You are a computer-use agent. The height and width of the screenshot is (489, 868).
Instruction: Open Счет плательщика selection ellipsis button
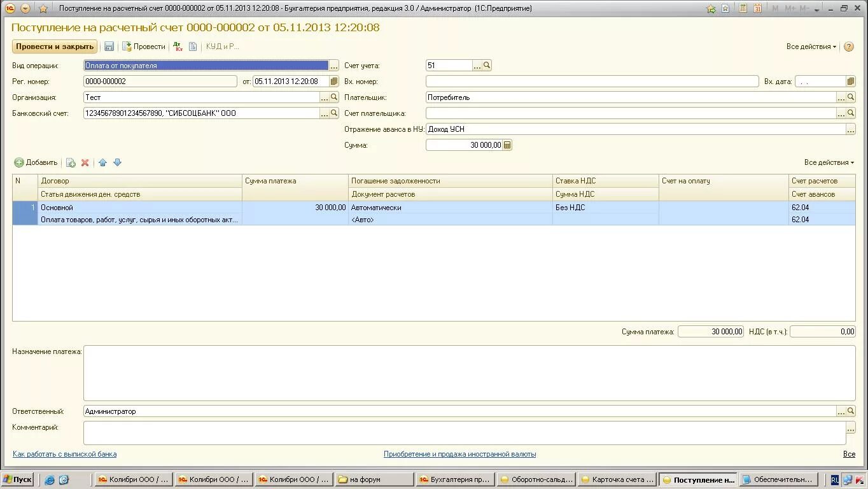841,113
